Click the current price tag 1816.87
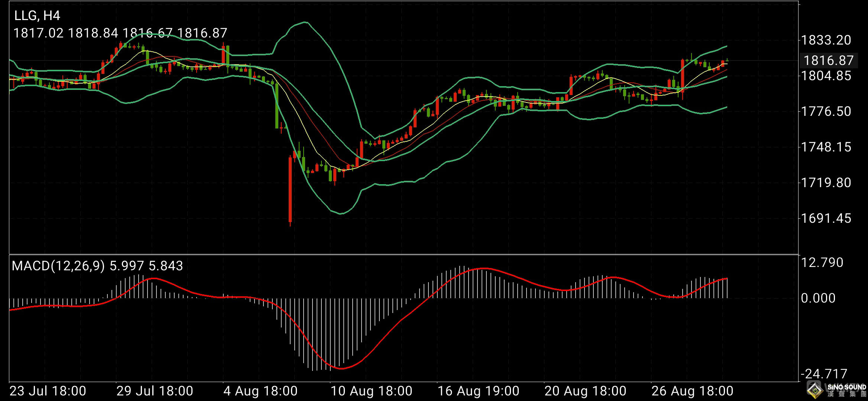868x401 pixels. (x=828, y=60)
